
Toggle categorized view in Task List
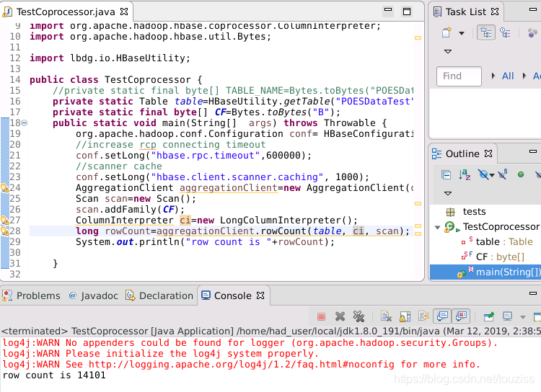[x=485, y=33]
